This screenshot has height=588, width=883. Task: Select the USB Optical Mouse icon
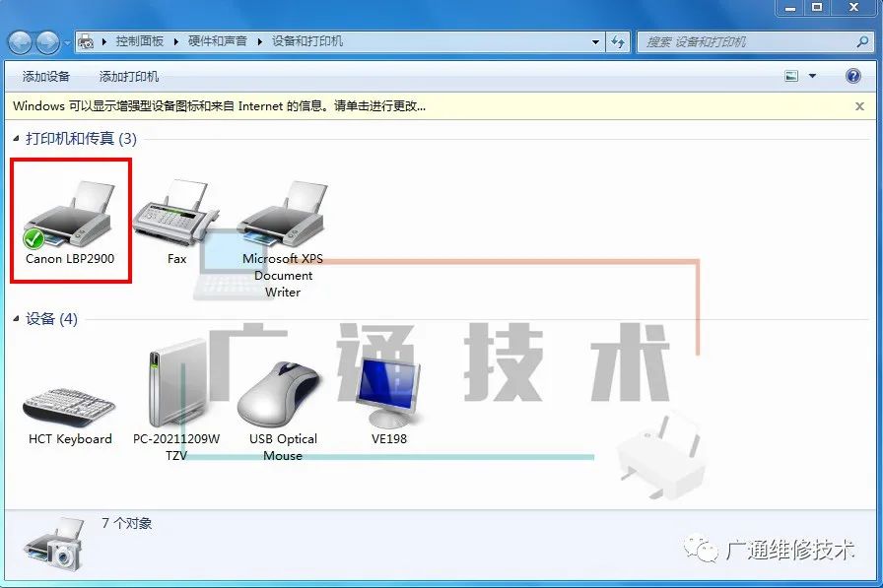[x=280, y=395]
